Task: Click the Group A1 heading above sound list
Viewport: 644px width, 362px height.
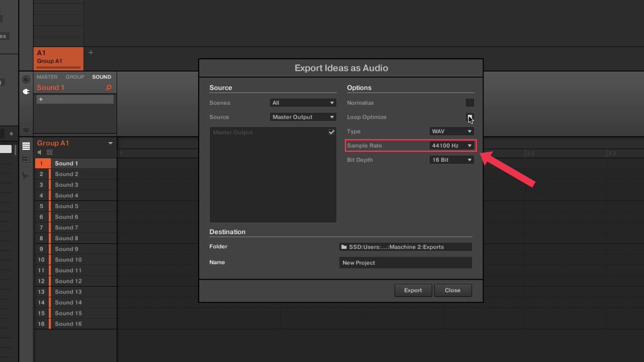Action: [x=53, y=143]
